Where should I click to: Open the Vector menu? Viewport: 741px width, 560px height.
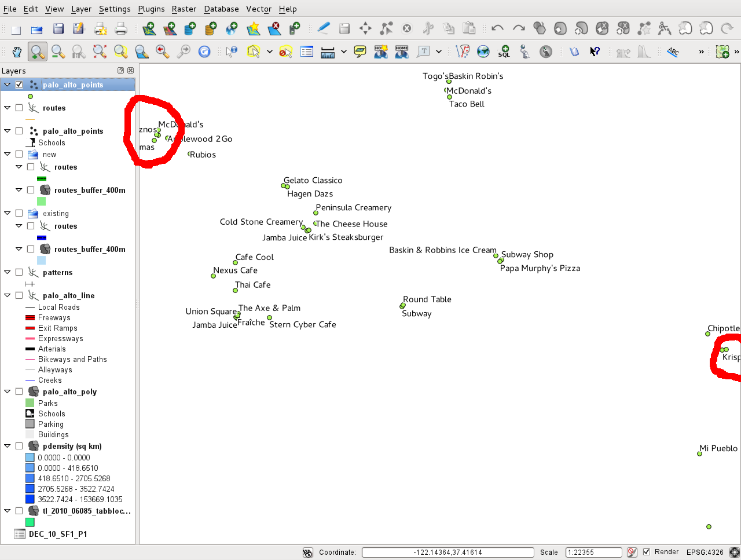259,9
